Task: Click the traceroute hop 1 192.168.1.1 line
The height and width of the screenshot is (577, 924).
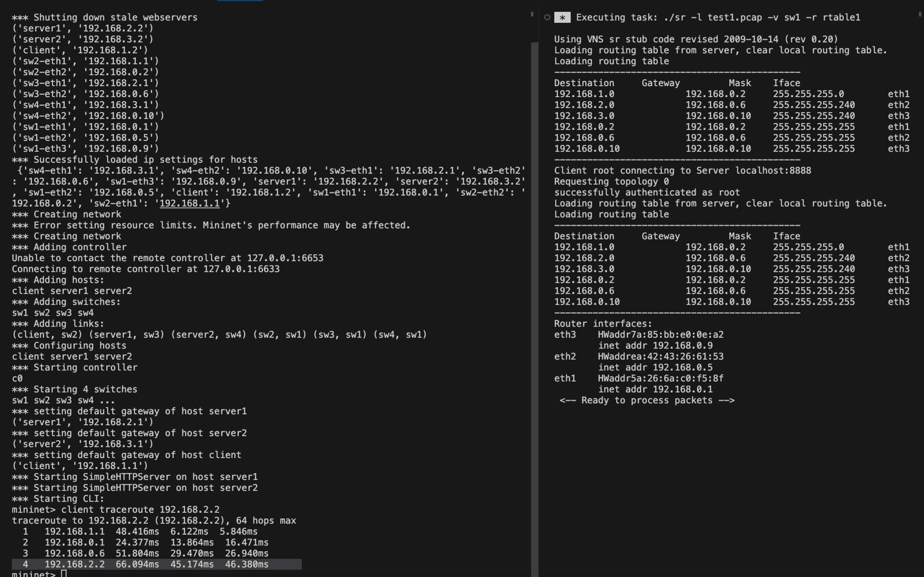Action: 135,532
